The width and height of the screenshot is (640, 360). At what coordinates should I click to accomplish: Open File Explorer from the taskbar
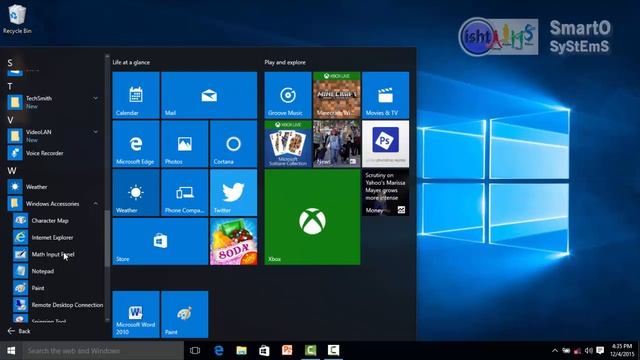tap(242, 351)
